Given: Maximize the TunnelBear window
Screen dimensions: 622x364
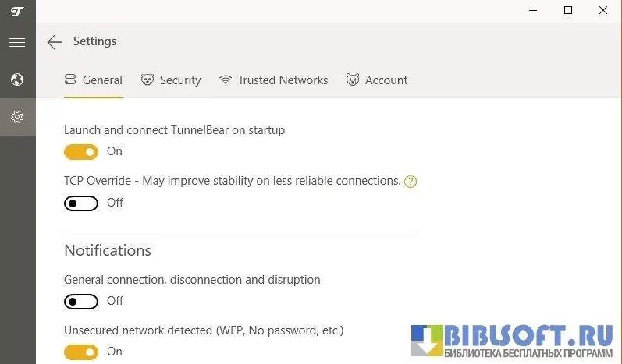Looking at the screenshot, I should pos(568,11).
